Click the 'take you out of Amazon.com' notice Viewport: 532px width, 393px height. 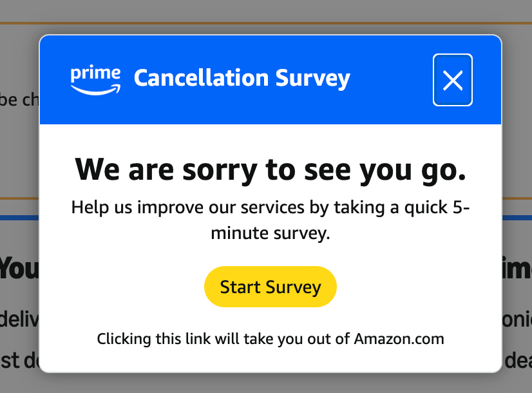coord(271,338)
